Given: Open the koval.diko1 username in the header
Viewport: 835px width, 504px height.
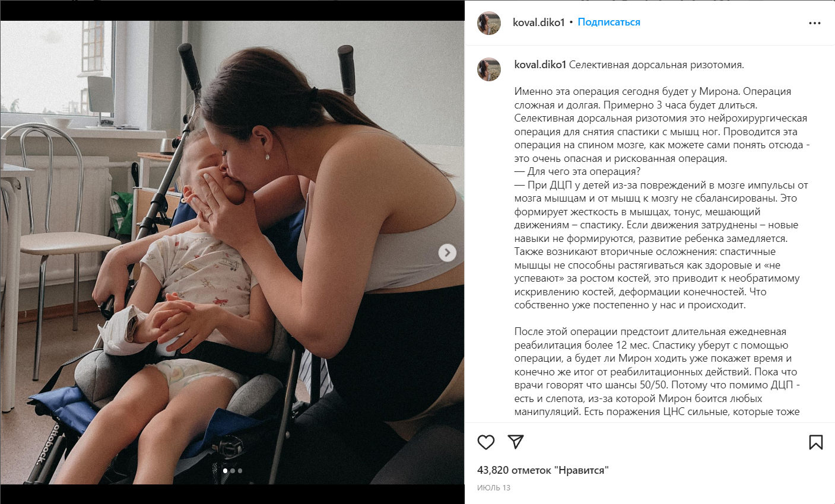Looking at the screenshot, I should click(539, 23).
